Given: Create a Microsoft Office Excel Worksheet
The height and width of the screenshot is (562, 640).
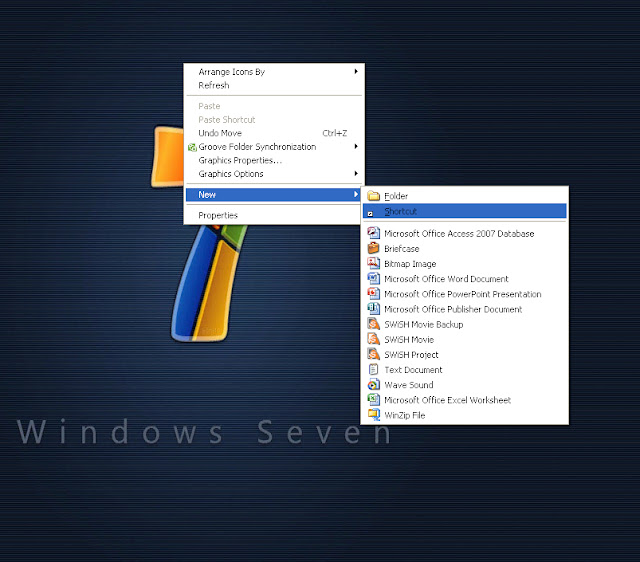Looking at the screenshot, I should point(464,400).
